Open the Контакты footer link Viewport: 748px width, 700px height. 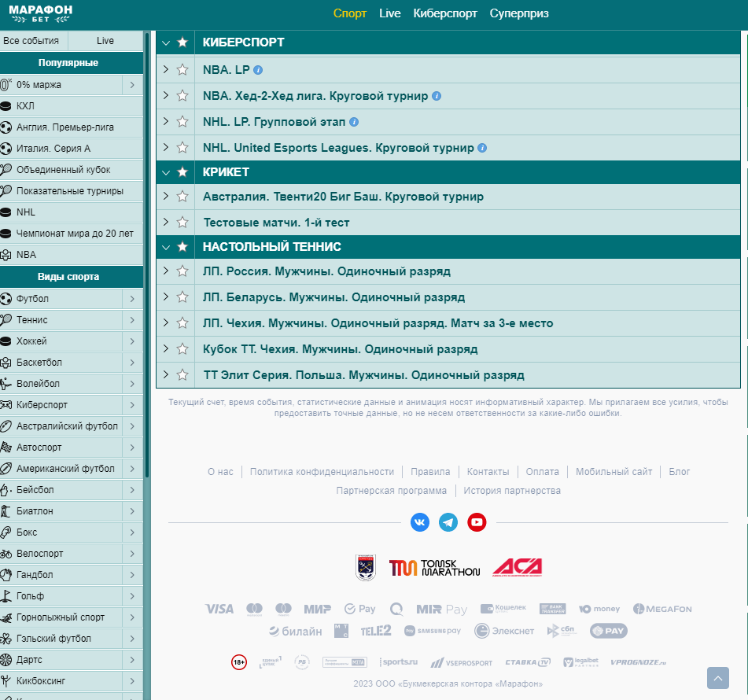488,471
